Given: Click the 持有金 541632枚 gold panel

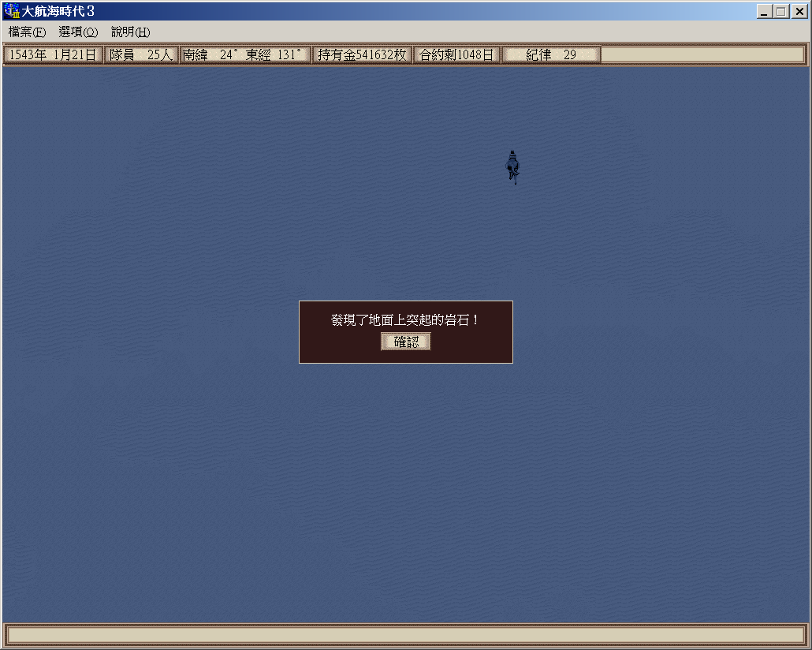Looking at the screenshot, I should 362,55.
